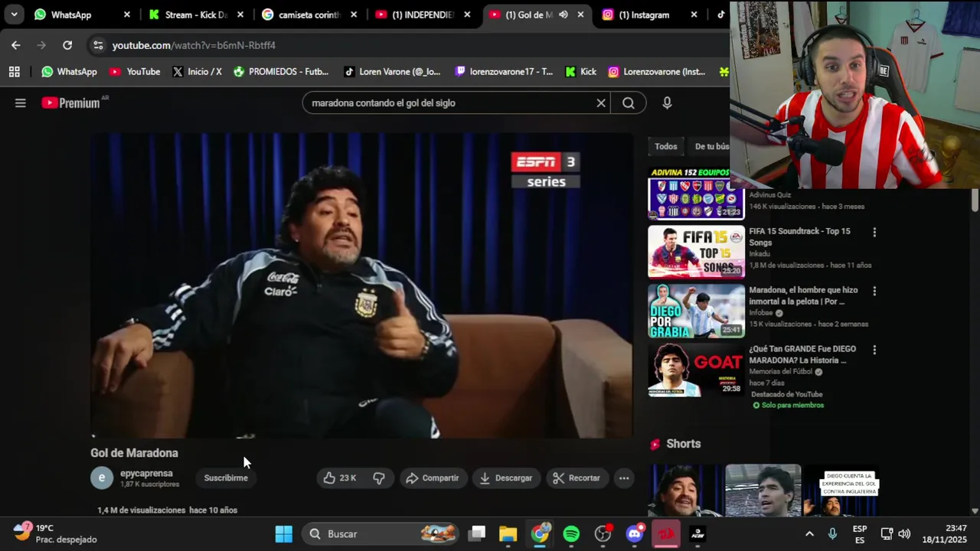Image resolution: width=980 pixels, height=551 pixels.
Task: Open OBS Studio from the taskbar
Action: pos(603,533)
